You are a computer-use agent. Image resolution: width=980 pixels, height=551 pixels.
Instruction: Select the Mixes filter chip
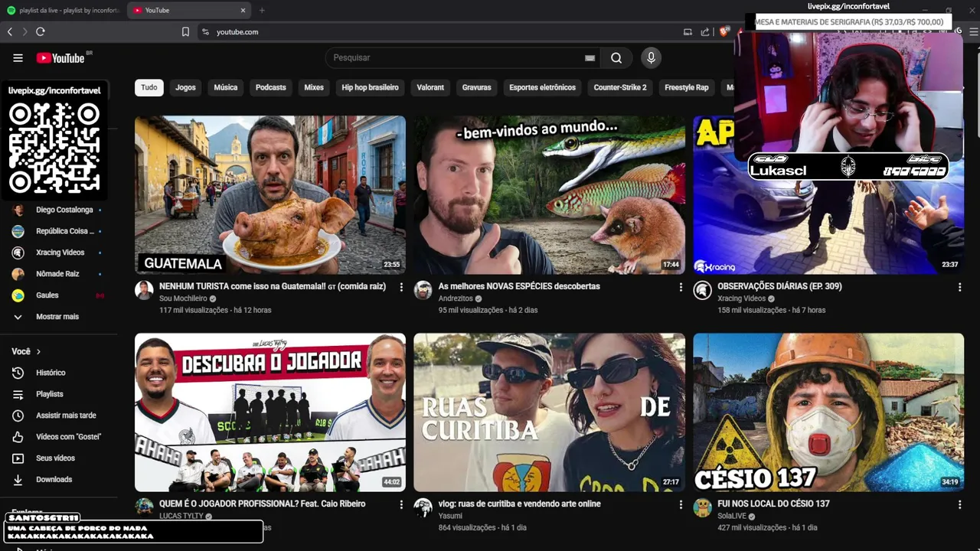coord(314,87)
